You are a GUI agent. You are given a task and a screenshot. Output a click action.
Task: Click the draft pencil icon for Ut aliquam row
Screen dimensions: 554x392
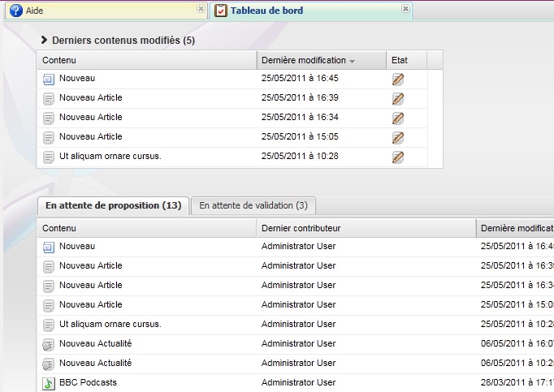coord(397,157)
